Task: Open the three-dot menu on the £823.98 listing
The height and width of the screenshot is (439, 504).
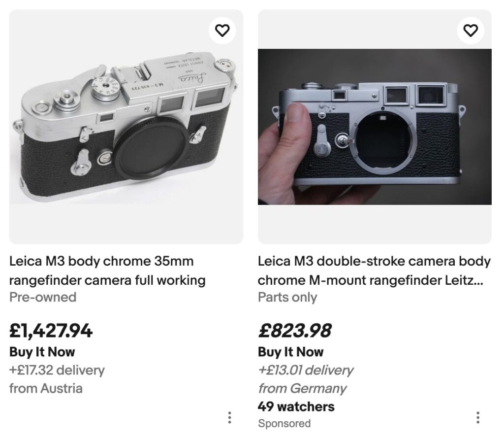Action: tap(478, 418)
